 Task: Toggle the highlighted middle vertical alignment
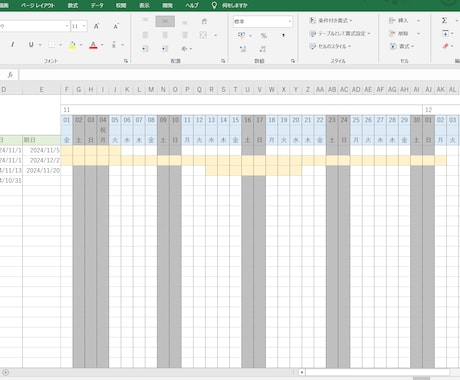[x=165, y=21]
